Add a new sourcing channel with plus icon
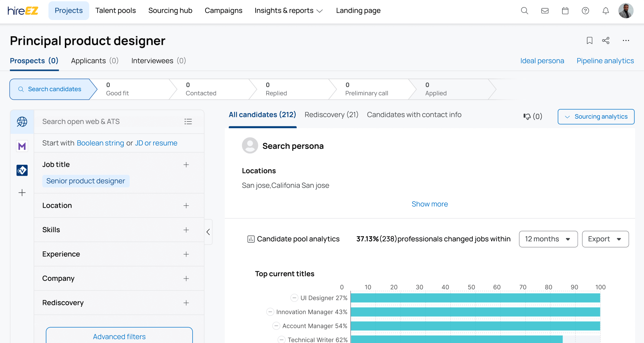This screenshot has height=343, width=644. [22, 193]
